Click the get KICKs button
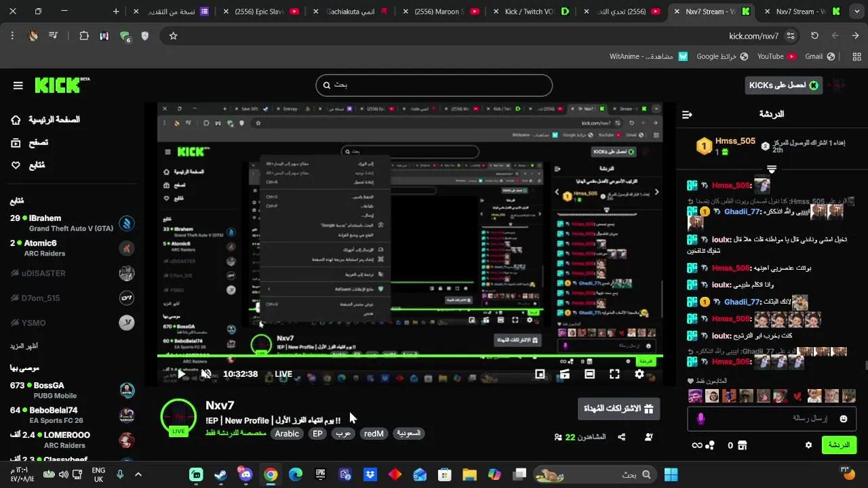 783,85
